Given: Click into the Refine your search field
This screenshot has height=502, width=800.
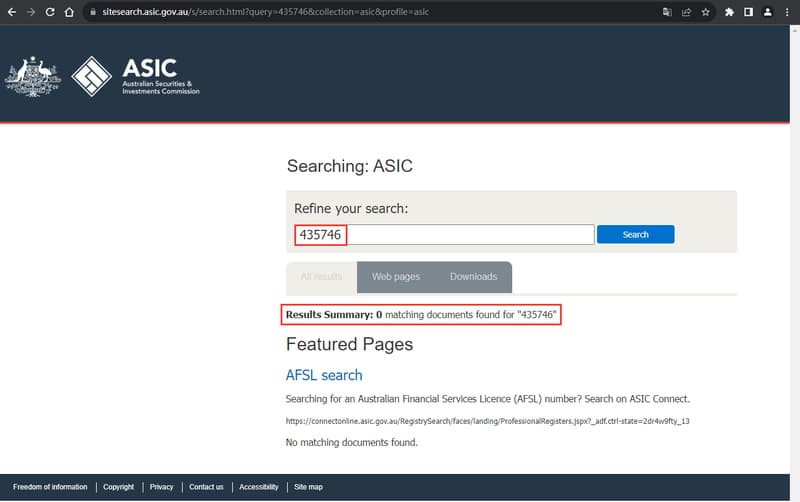Looking at the screenshot, I should (470, 235).
